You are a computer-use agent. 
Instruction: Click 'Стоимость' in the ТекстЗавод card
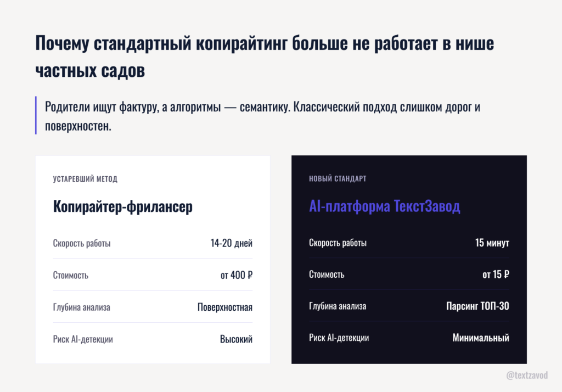point(327,275)
